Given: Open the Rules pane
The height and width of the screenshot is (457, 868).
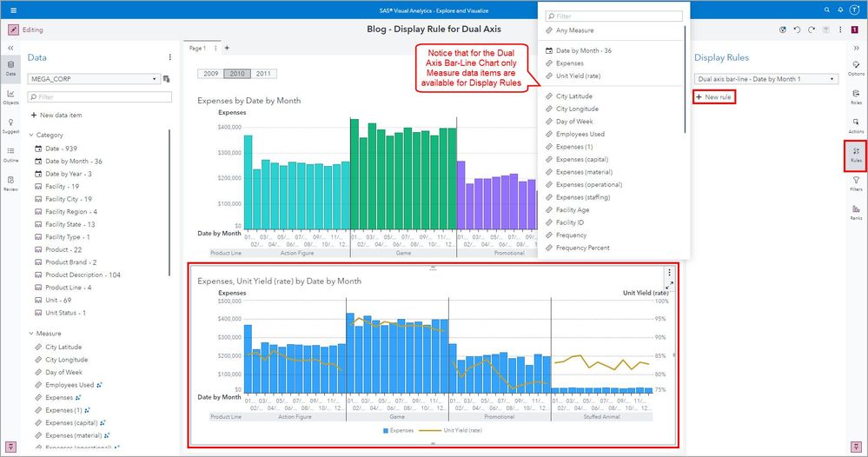Looking at the screenshot, I should [x=857, y=155].
